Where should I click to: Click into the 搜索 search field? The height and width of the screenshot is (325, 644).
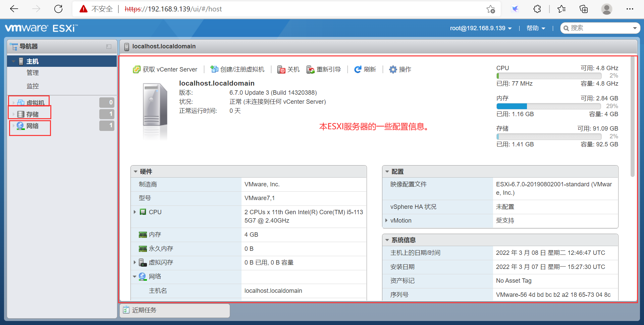(600, 28)
